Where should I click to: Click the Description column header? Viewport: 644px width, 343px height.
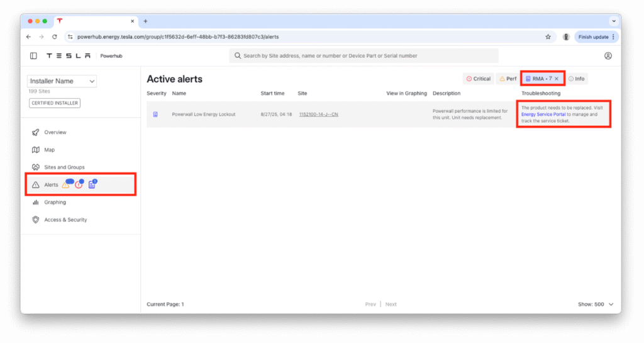[447, 93]
